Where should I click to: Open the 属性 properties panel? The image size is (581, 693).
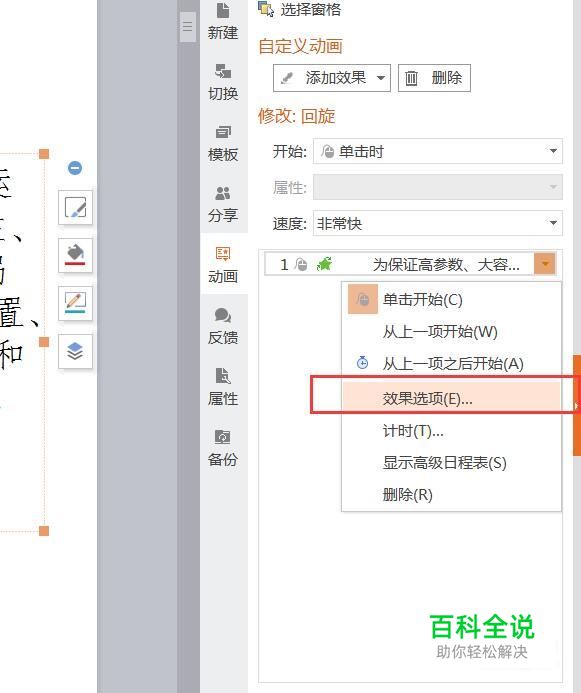[x=223, y=387]
